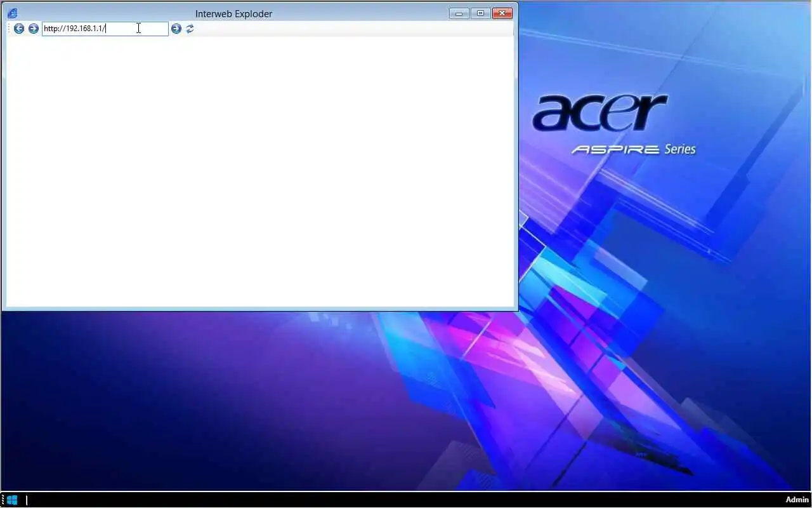Open the Windows Start button
Image resolution: width=812 pixels, height=508 pixels.
point(11,500)
